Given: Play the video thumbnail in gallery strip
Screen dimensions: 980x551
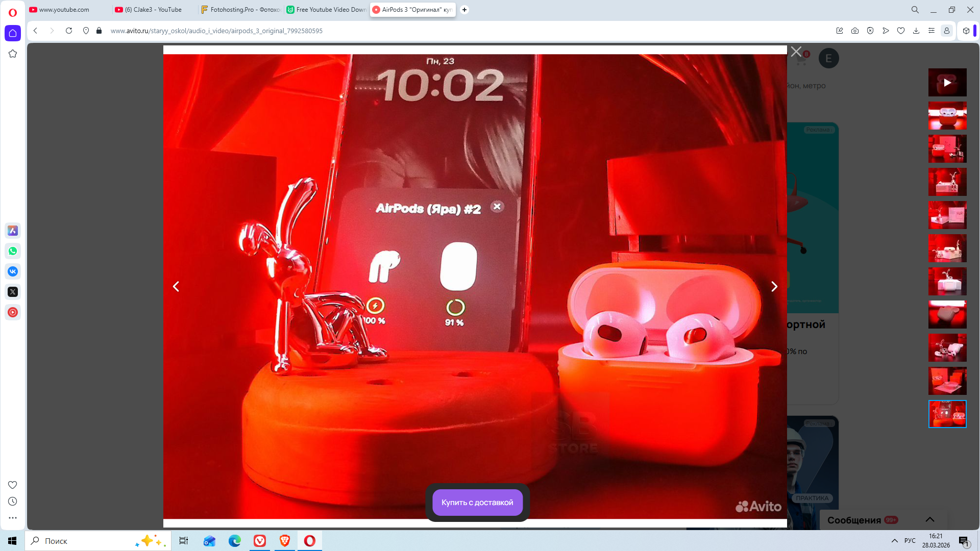Looking at the screenshot, I should tap(947, 83).
